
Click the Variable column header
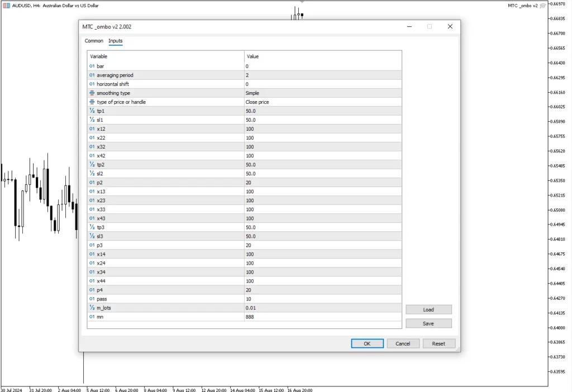(x=165, y=56)
